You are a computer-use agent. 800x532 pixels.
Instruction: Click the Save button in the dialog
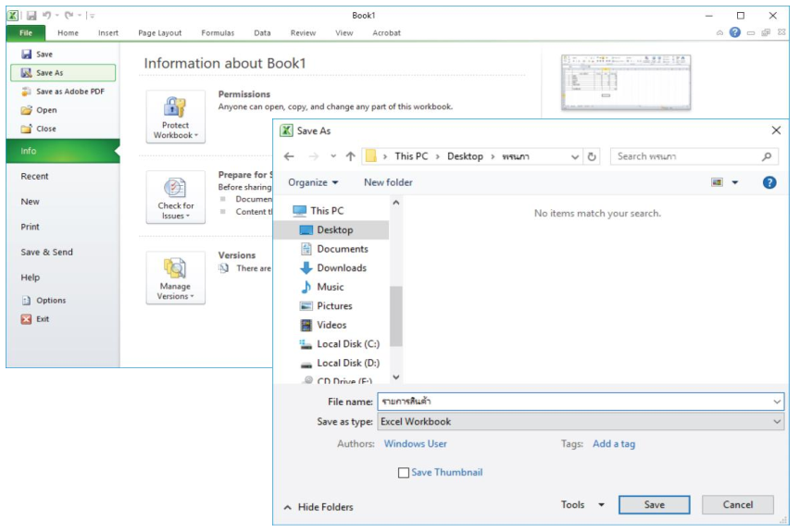click(654, 505)
